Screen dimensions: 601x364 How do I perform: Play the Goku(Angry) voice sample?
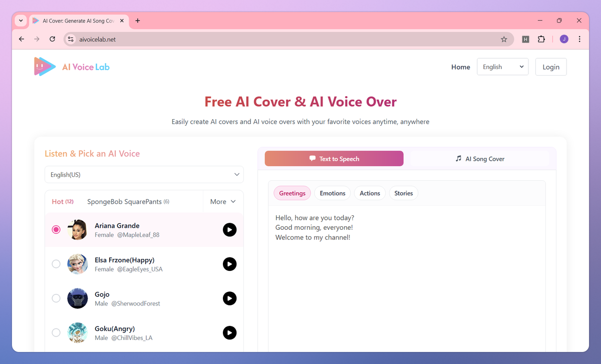point(229,332)
